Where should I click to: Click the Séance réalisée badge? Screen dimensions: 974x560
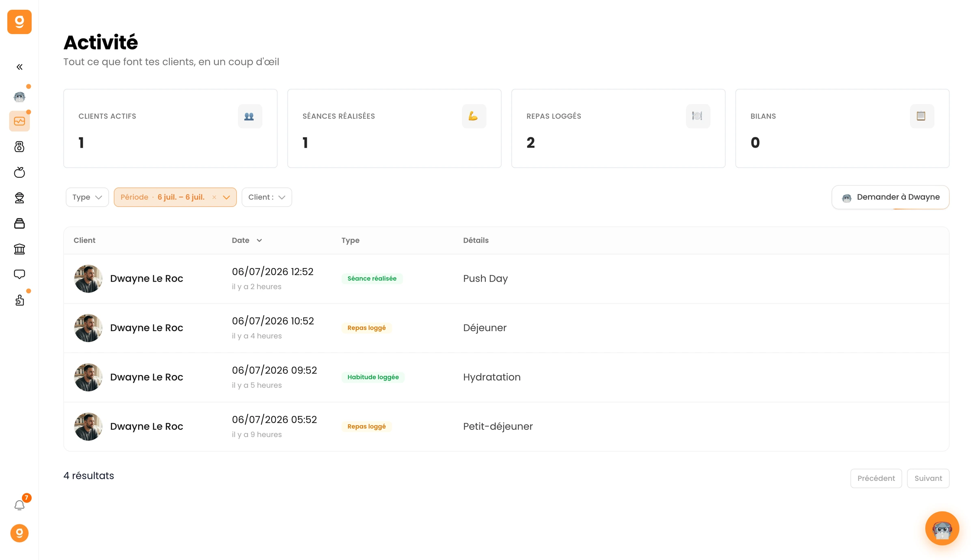[x=372, y=278]
